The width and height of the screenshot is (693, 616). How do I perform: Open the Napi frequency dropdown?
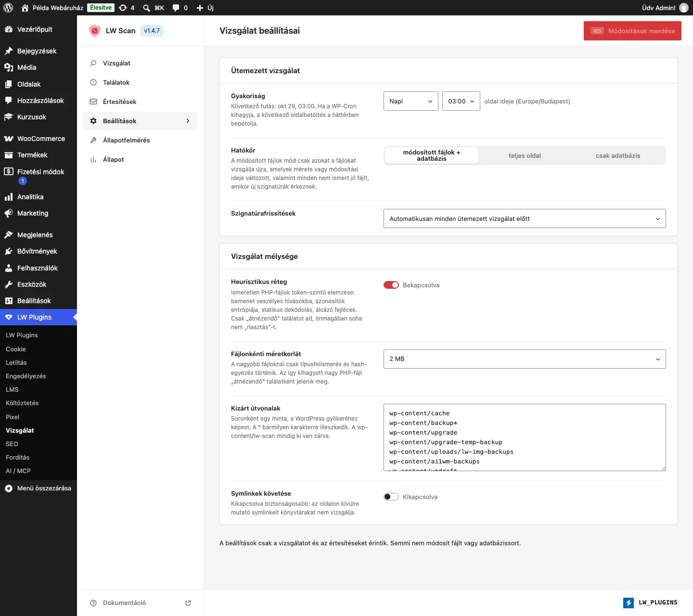tap(411, 101)
